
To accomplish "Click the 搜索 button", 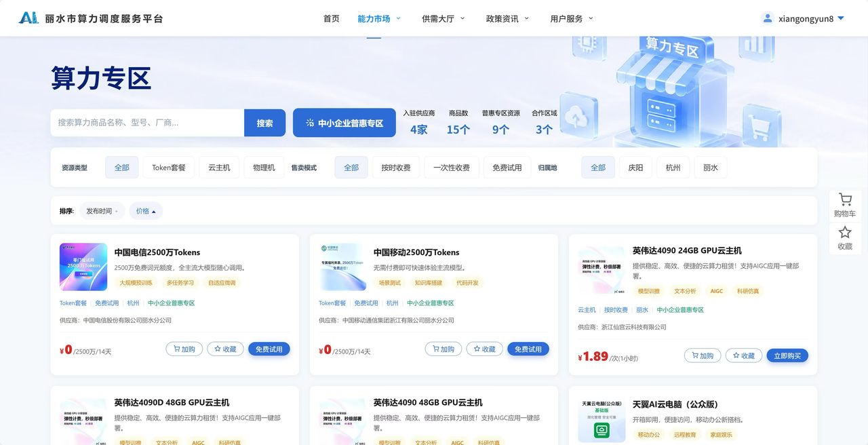I will (264, 123).
